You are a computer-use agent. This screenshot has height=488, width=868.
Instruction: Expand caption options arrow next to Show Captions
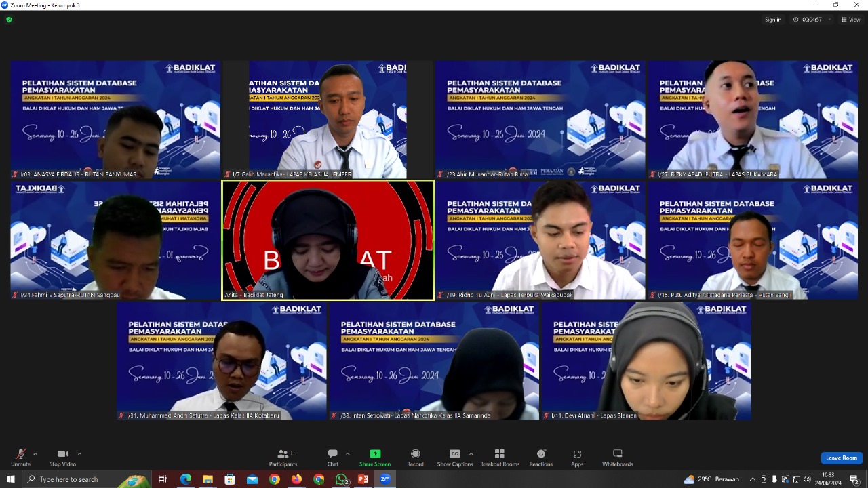coord(471,454)
